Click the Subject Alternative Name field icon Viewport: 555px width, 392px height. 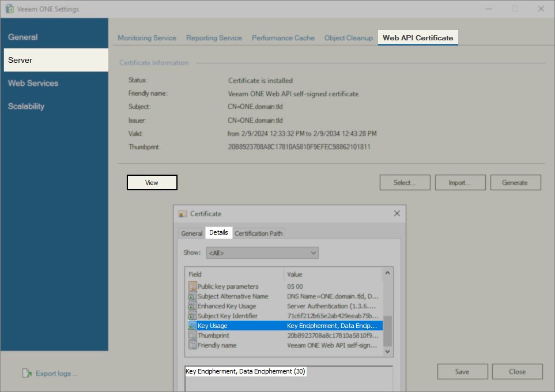[192, 296]
